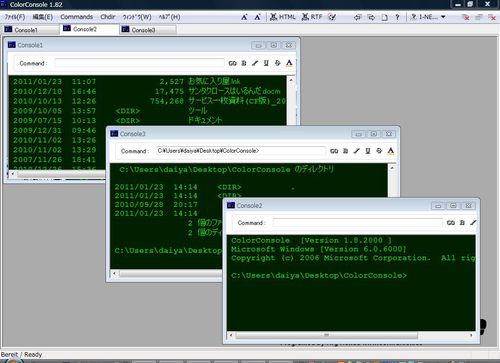Switch to the Console2 tab
The image size is (500, 363).
[x=89, y=29]
